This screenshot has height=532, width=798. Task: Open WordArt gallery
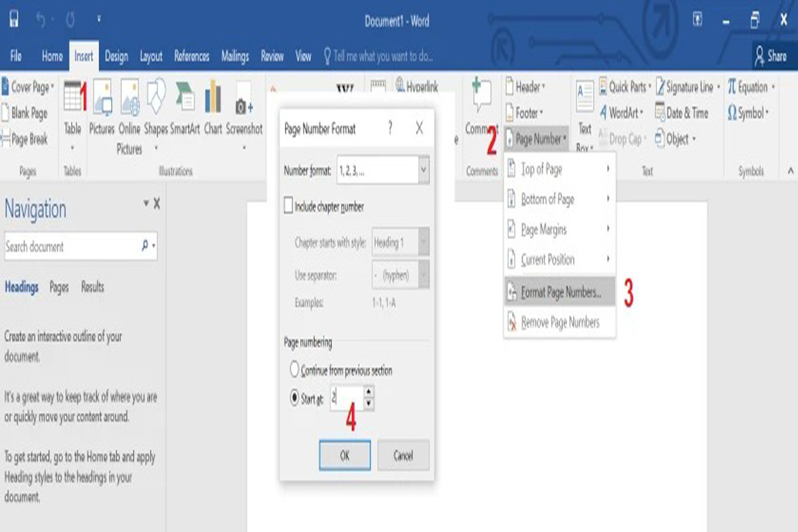(x=621, y=113)
